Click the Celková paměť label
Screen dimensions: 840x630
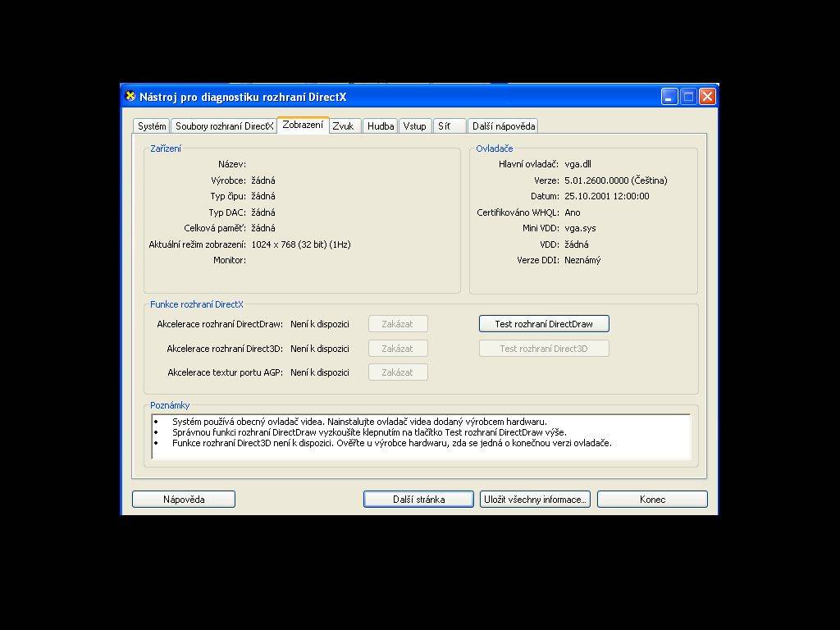coord(215,228)
